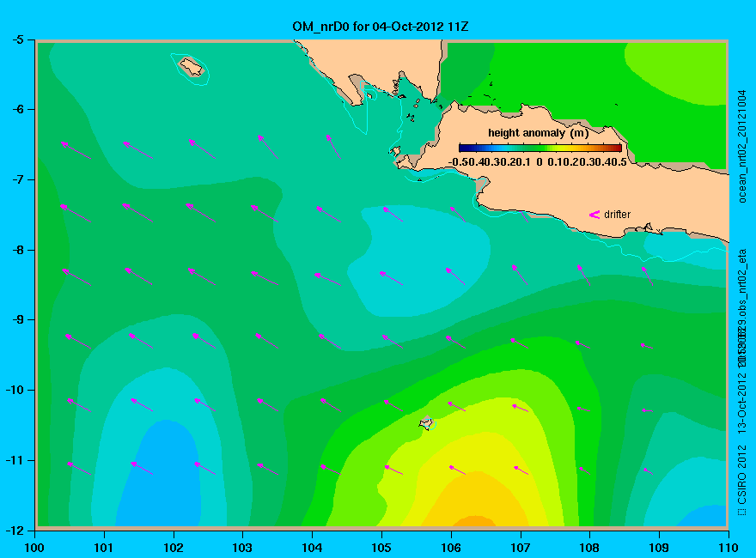The width and height of the screenshot is (756, 558).
Task: Click the magenta drifter arrow in the legend
Action: [594, 215]
